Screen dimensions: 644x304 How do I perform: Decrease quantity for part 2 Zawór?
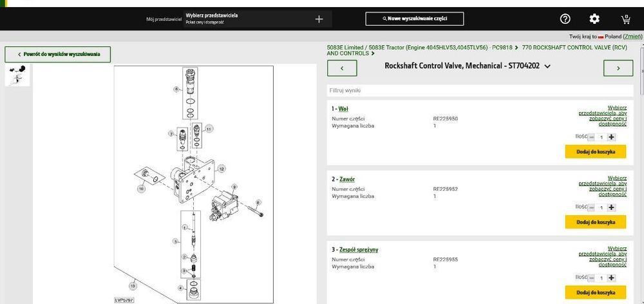(591, 207)
